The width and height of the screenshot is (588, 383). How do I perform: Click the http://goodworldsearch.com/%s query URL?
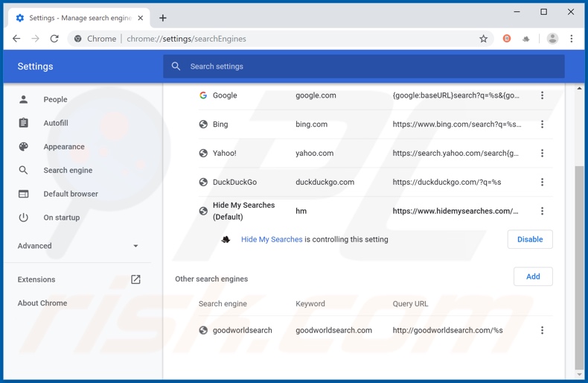(447, 330)
